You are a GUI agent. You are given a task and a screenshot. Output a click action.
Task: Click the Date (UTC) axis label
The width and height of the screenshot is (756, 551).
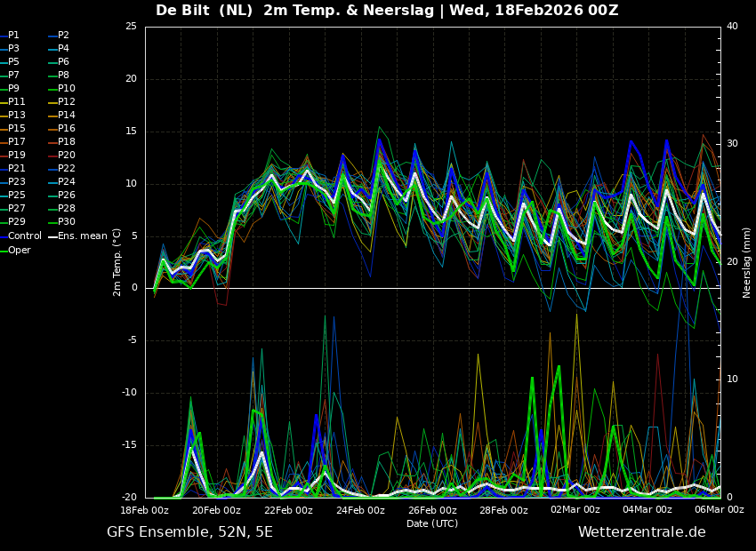click(432, 524)
